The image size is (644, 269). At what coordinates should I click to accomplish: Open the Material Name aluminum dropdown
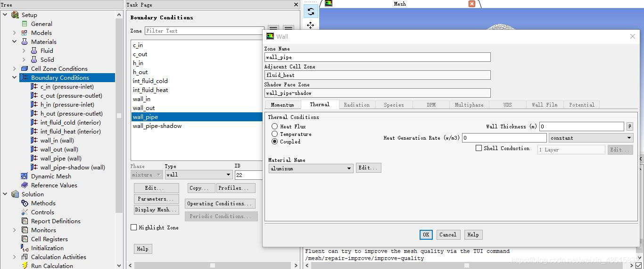[x=349, y=168]
